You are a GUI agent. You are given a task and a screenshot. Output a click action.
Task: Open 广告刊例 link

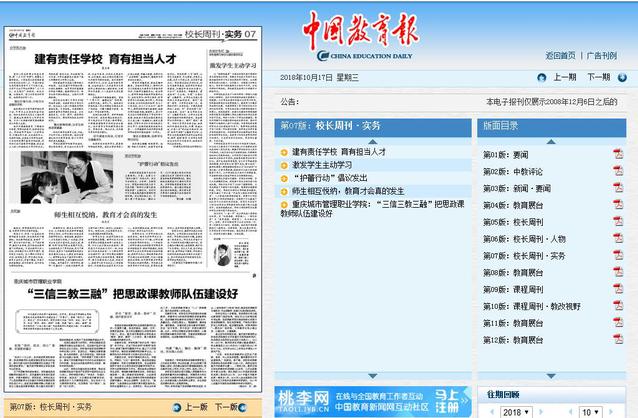[x=602, y=55]
